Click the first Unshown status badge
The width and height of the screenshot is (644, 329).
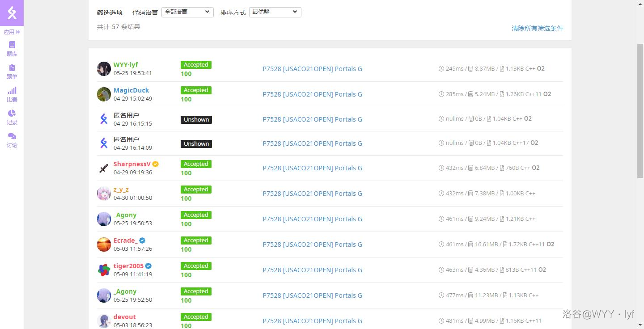click(x=196, y=120)
